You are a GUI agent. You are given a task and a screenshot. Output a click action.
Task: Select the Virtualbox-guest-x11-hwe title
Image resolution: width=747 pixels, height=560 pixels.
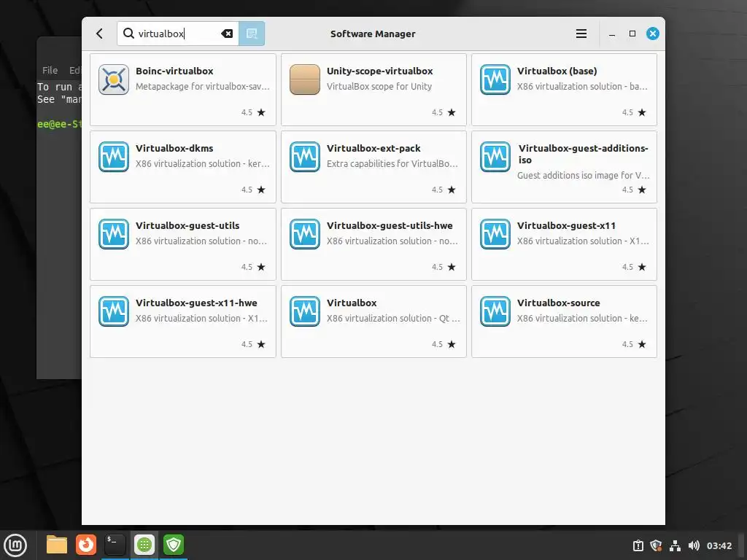[196, 303]
